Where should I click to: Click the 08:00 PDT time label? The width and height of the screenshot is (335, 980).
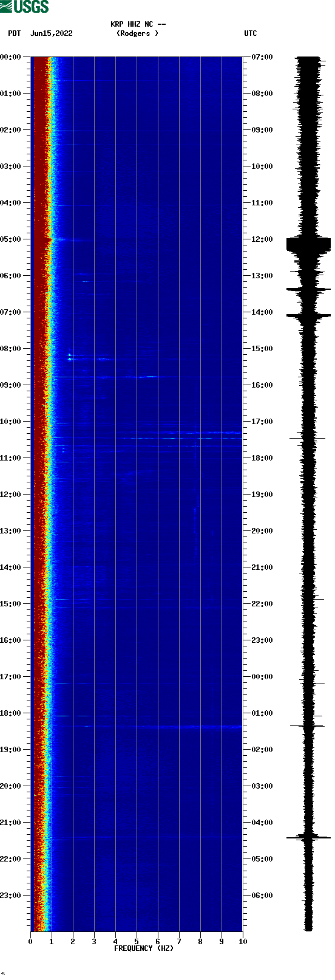coord(11,349)
